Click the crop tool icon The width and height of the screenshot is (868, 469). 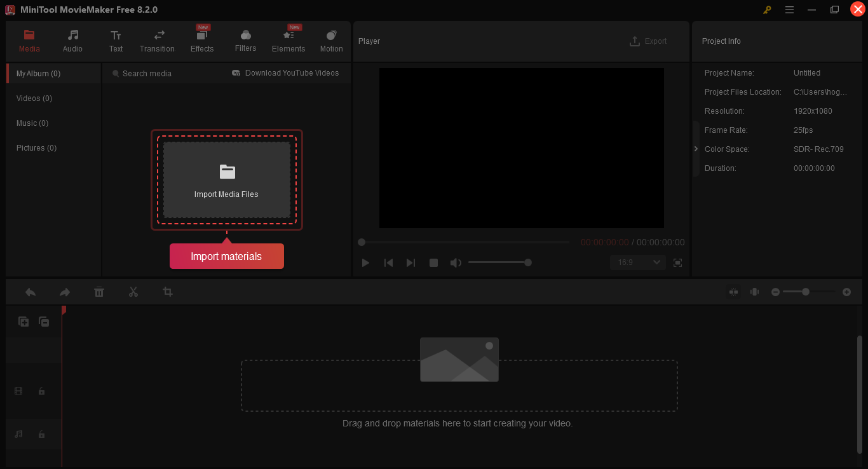(x=168, y=292)
